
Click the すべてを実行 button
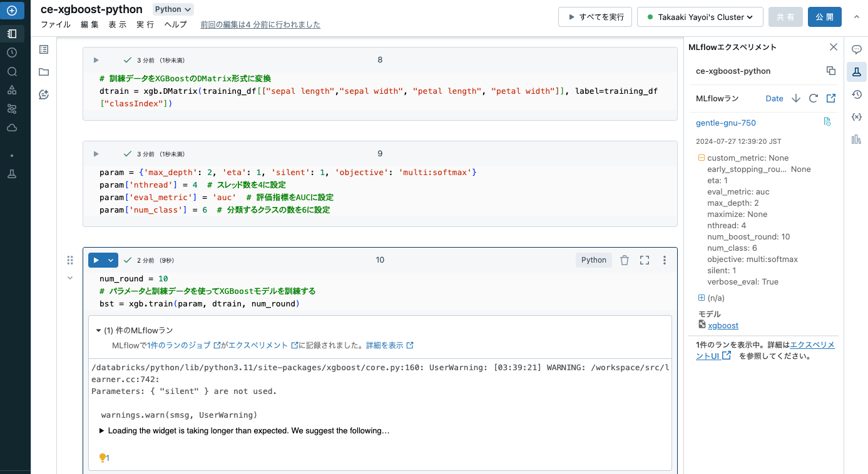pyautogui.click(x=595, y=17)
